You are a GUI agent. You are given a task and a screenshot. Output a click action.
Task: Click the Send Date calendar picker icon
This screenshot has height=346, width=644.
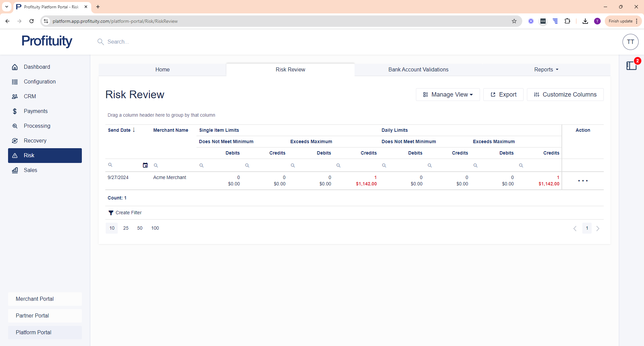(145, 165)
